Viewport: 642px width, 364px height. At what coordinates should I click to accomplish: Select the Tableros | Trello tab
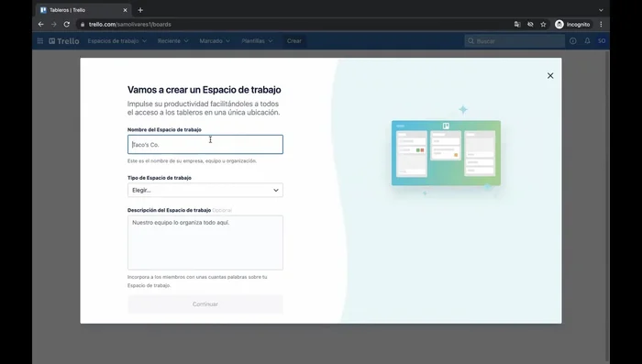83,10
